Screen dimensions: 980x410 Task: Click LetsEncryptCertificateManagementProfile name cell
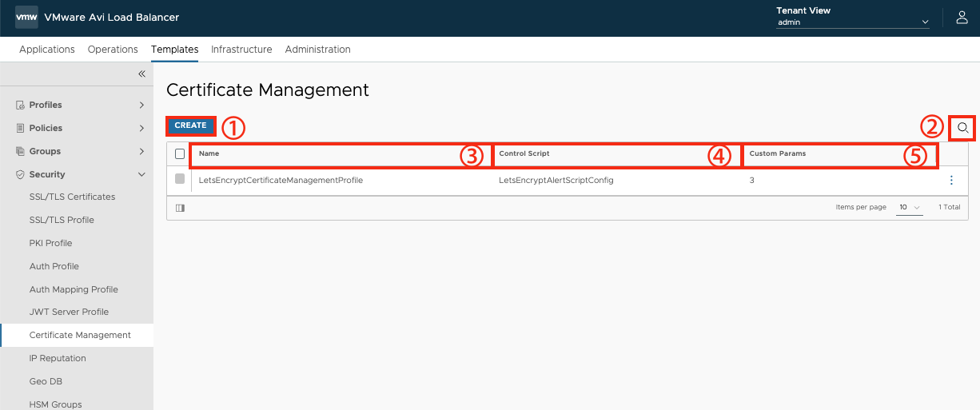click(281, 181)
